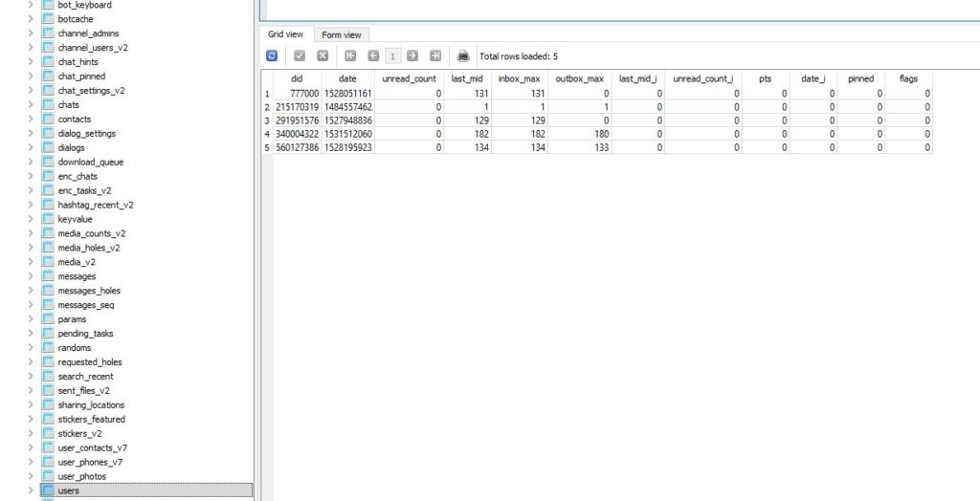Refresh the table data grid
The height and width of the screenshot is (501, 980).
[272, 56]
